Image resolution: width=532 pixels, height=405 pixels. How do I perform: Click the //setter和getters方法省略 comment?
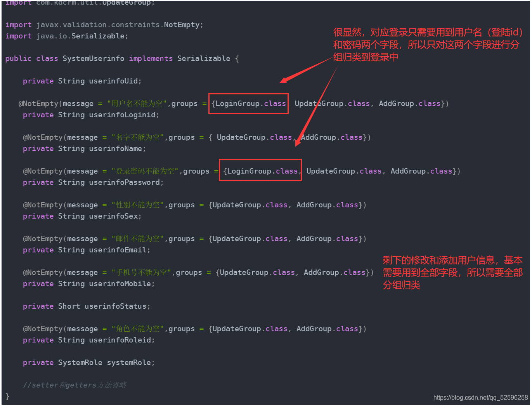[x=75, y=385]
